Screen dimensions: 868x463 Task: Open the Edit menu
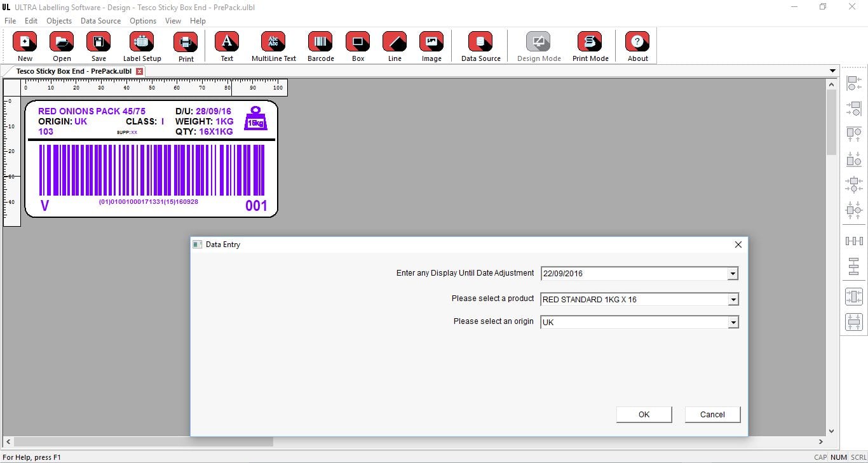tap(31, 21)
